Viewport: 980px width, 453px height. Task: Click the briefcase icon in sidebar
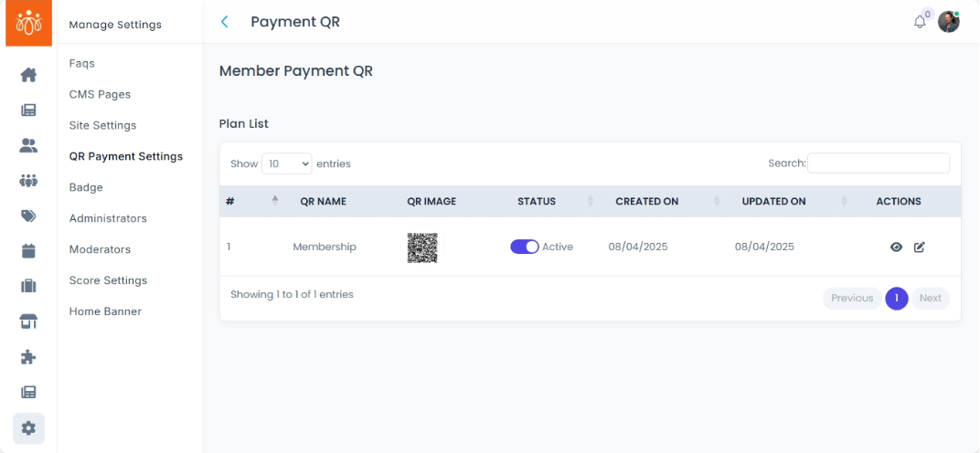click(28, 286)
